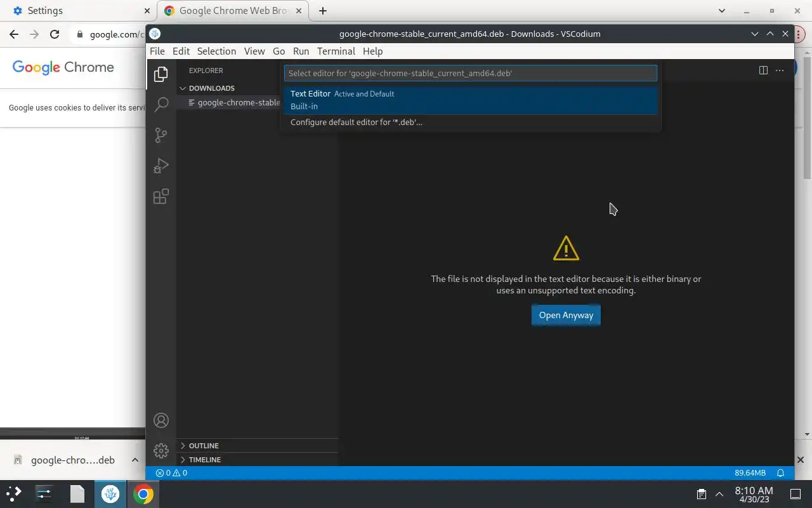Collapse the DOWNLOADS folder section
The width and height of the screenshot is (812, 508).
pyautogui.click(x=212, y=88)
